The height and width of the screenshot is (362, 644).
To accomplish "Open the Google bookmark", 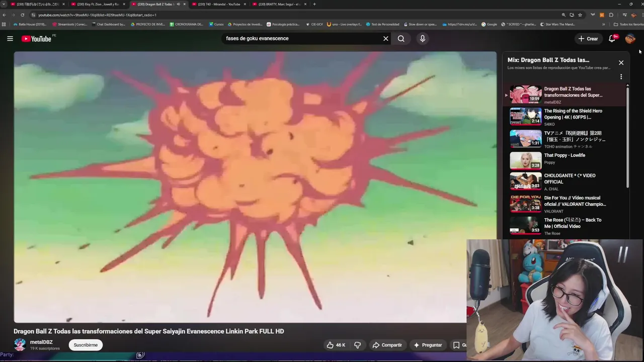I will pos(489,24).
